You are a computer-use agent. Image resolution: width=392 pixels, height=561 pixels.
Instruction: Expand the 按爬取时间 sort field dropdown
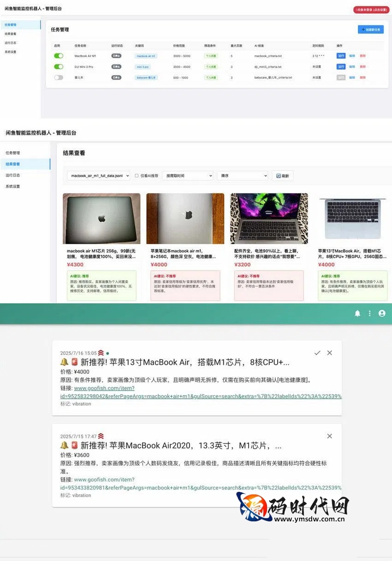pos(187,176)
